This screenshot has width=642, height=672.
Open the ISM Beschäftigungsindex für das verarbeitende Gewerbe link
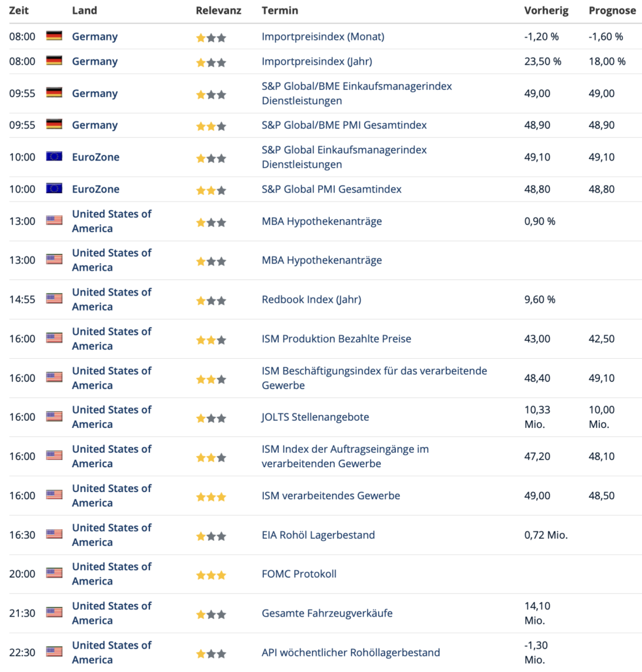[x=374, y=378]
